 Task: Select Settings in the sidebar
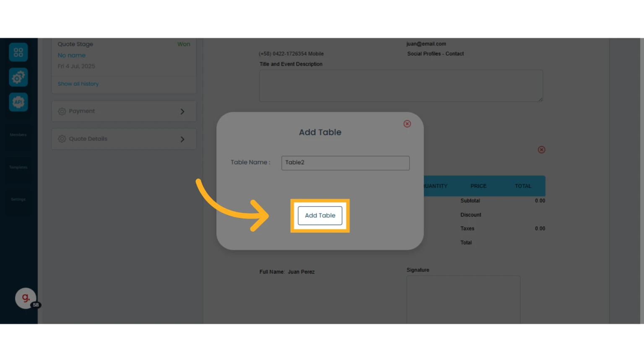pyautogui.click(x=18, y=199)
